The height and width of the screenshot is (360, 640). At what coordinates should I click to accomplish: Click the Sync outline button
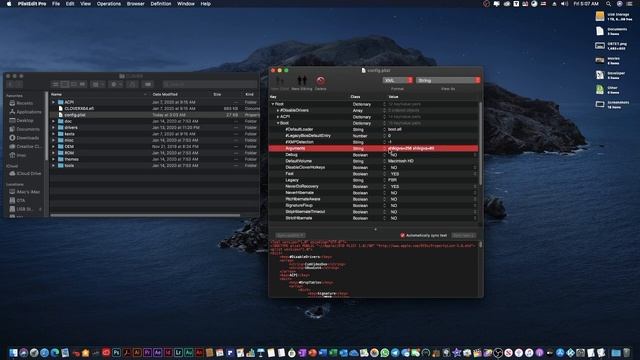(290, 236)
